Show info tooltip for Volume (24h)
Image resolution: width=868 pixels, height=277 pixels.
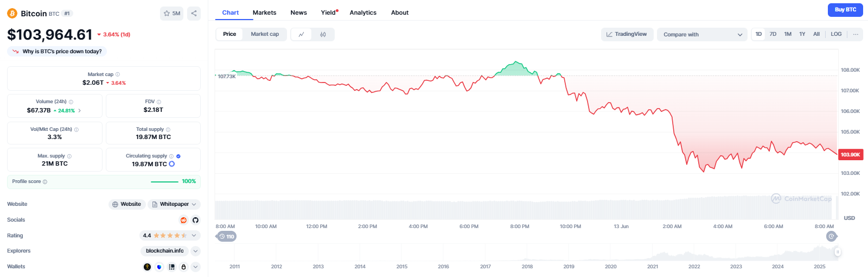click(x=71, y=102)
